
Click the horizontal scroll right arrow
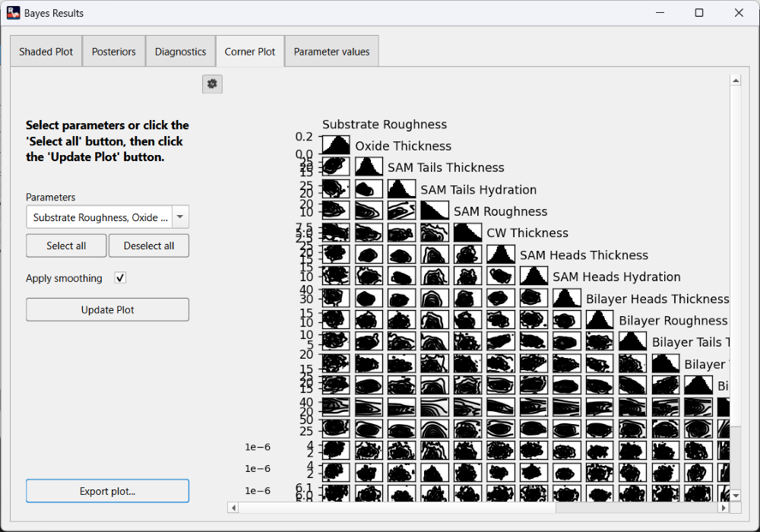point(724,508)
